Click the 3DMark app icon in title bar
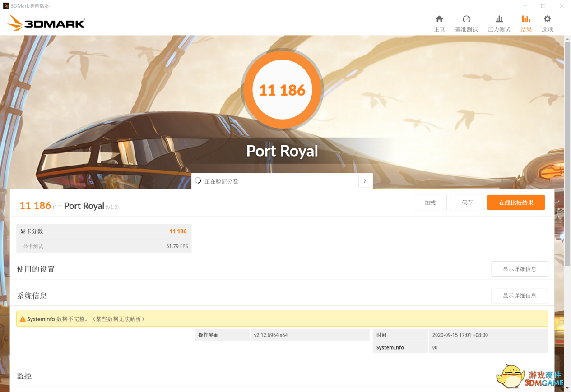 (x=6, y=6)
